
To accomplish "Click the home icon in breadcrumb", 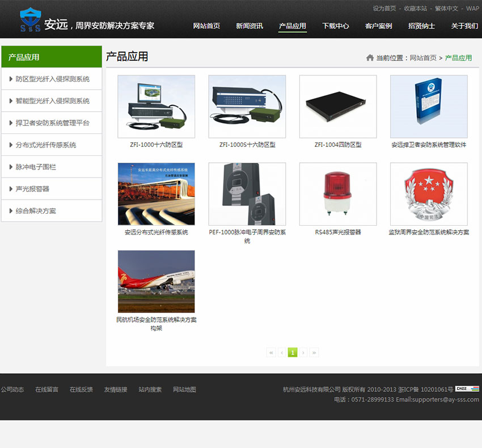I will click(x=370, y=58).
